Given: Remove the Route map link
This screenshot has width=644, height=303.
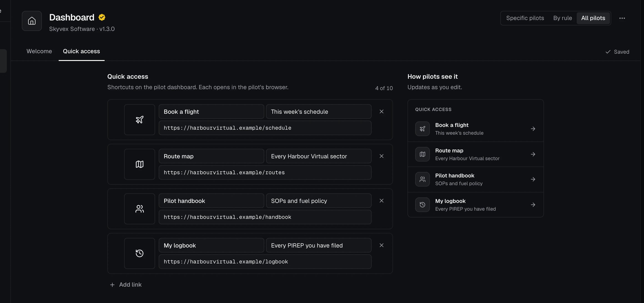Looking at the screenshot, I should pyautogui.click(x=382, y=156).
